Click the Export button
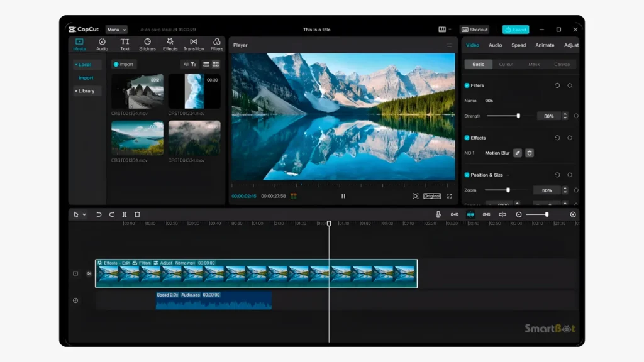This screenshot has width=644, height=362. [516, 29]
